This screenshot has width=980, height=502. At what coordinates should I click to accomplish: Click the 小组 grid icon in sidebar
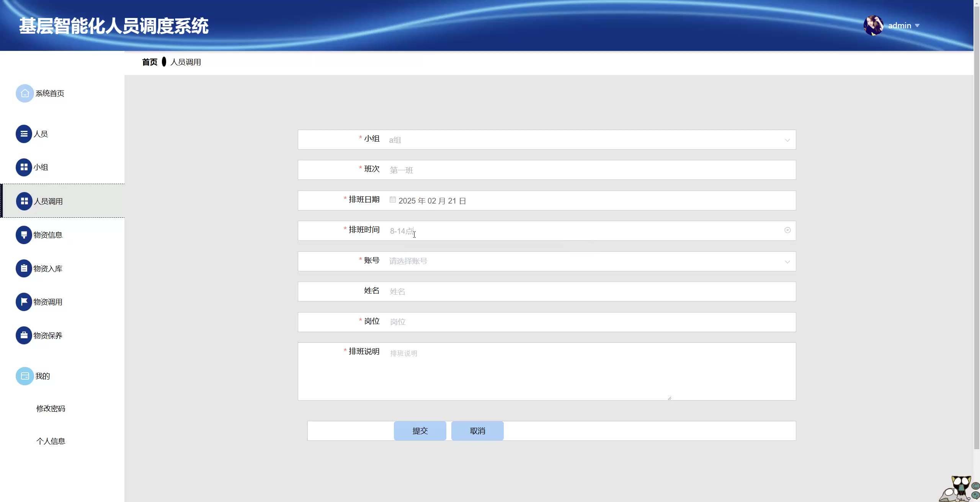(x=24, y=167)
